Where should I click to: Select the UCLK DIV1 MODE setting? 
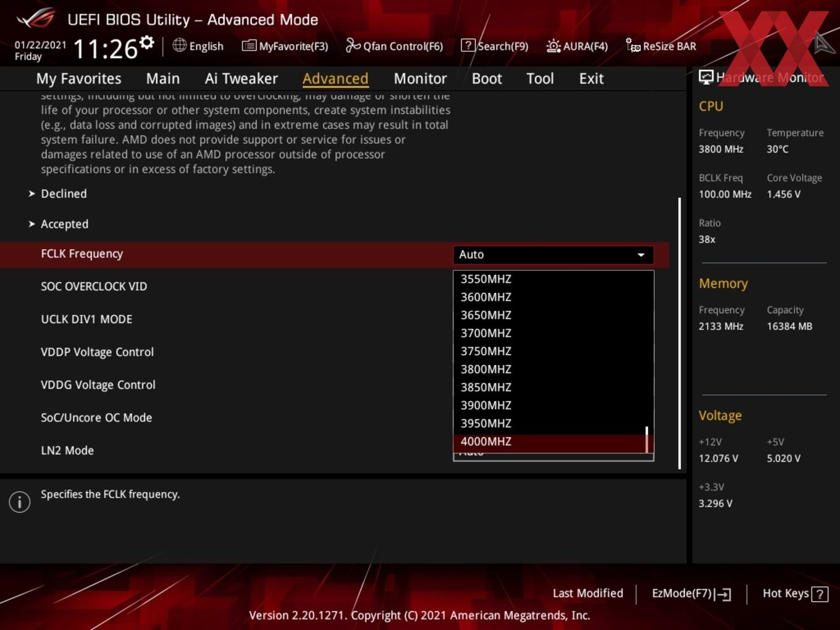click(x=86, y=319)
